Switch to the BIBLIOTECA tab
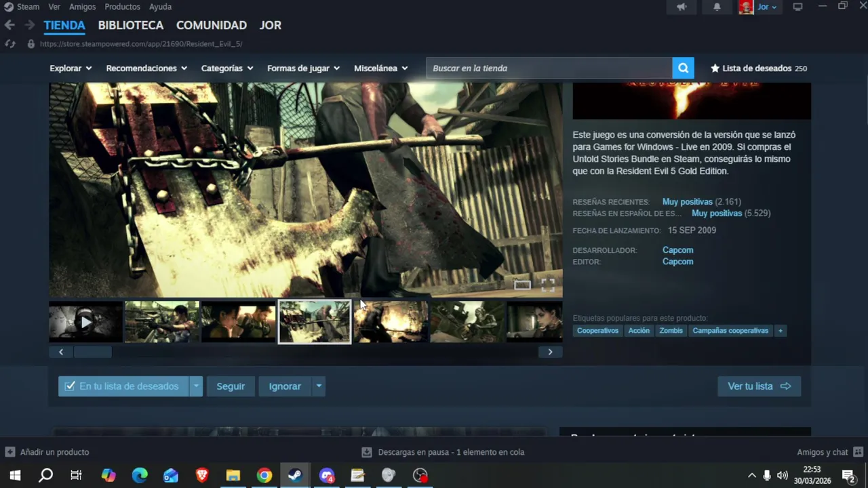The height and width of the screenshot is (488, 868). pos(131,25)
